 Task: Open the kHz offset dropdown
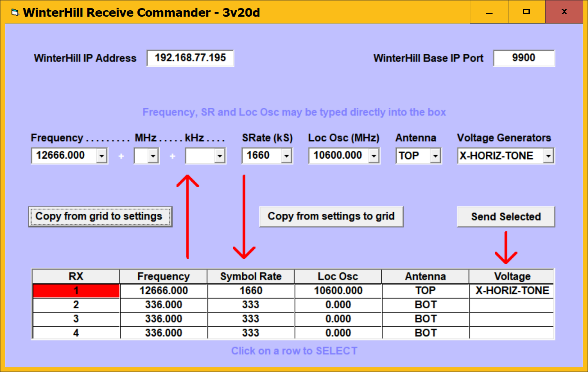tap(220, 156)
